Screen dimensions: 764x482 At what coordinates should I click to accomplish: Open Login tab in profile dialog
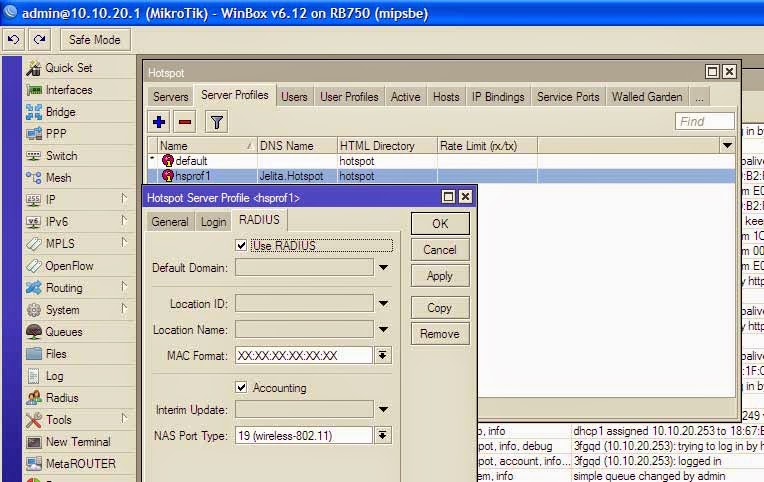pos(213,222)
